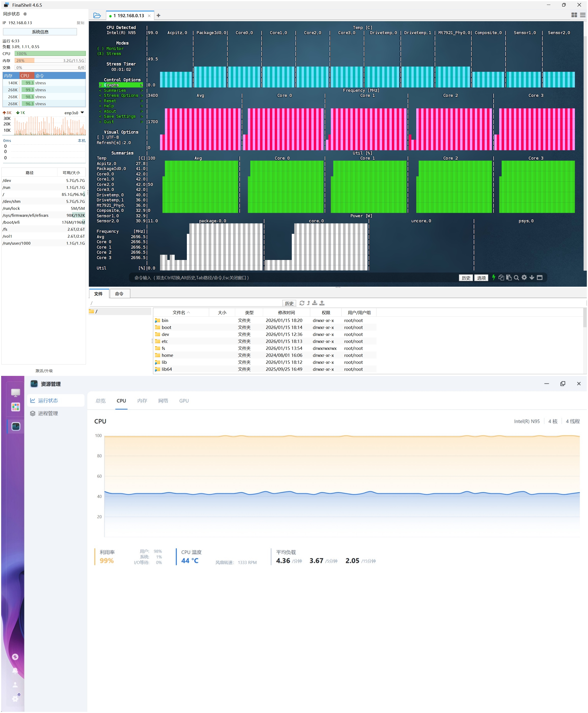588x713 pixels.
Task: Click the 选项 button in terminal bar
Action: (481, 278)
